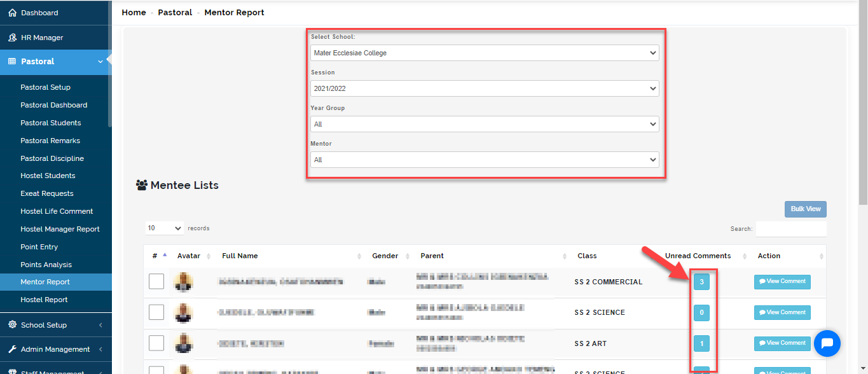868x374 pixels.
Task: Click the Dashboard home icon in sidebar
Action: (x=12, y=13)
